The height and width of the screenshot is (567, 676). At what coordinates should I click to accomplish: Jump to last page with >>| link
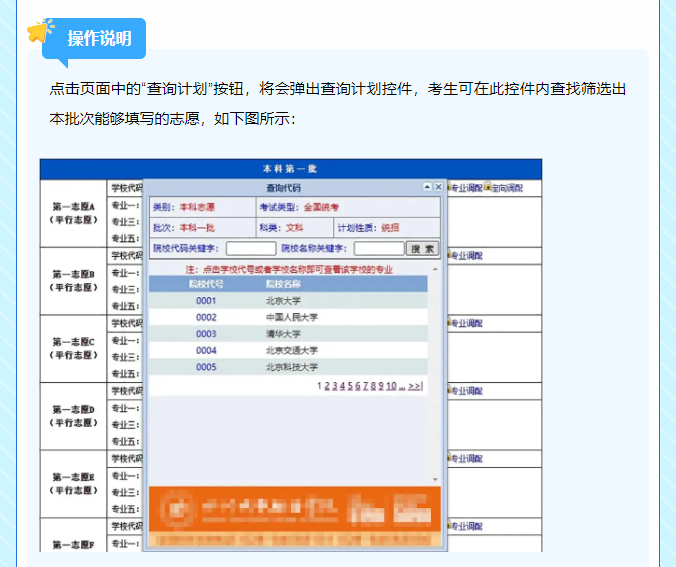pyautogui.click(x=416, y=386)
